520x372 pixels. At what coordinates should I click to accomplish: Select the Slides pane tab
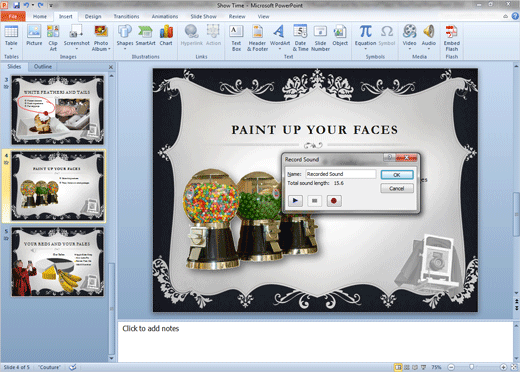pyautogui.click(x=14, y=67)
